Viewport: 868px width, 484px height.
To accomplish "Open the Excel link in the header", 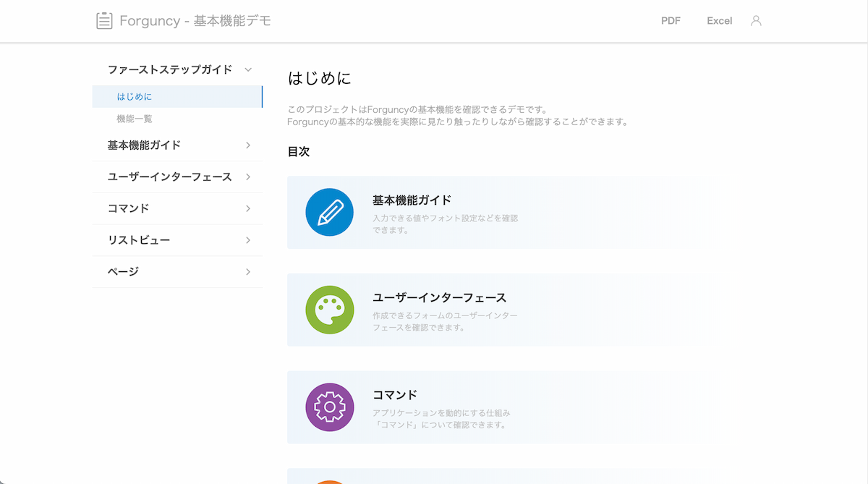I will click(x=719, y=20).
